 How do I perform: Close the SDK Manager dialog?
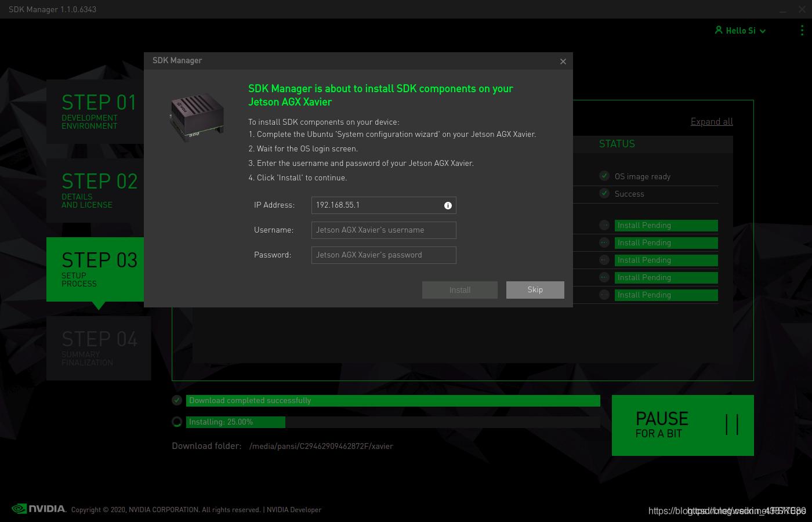click(x=563, y=61)
